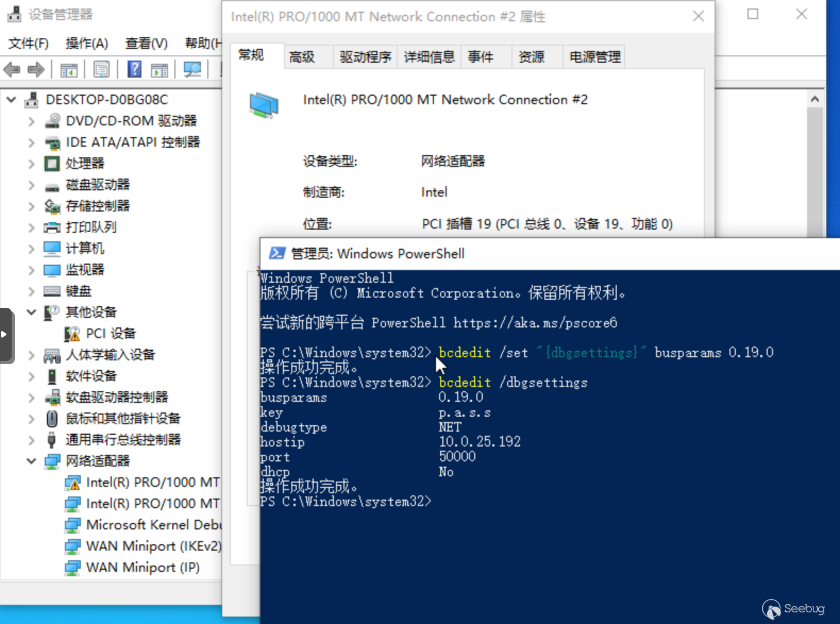Click the Forward arrow toolbar icon
The height and width of the screenshot is (624, 840).
click(36, 70)
